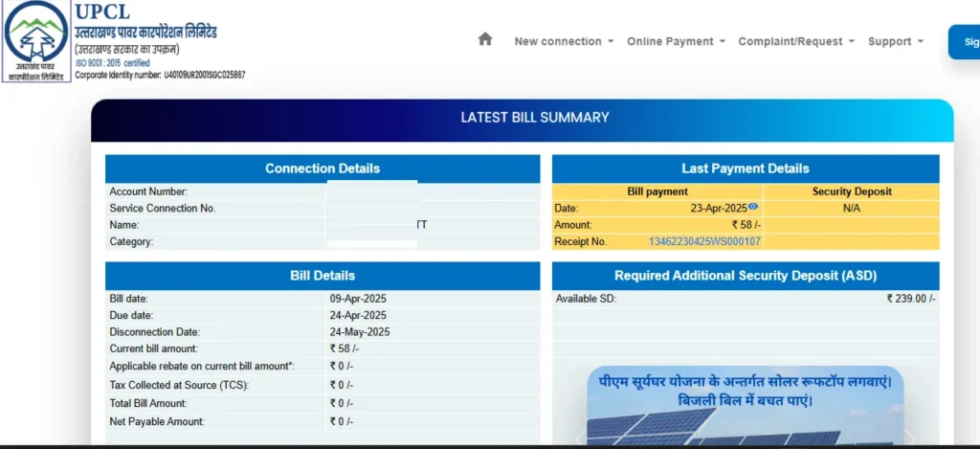The height and width of the screenshot is (449, 980).
Task: Click the blue Sign button at top right
Action: point(965,42)
